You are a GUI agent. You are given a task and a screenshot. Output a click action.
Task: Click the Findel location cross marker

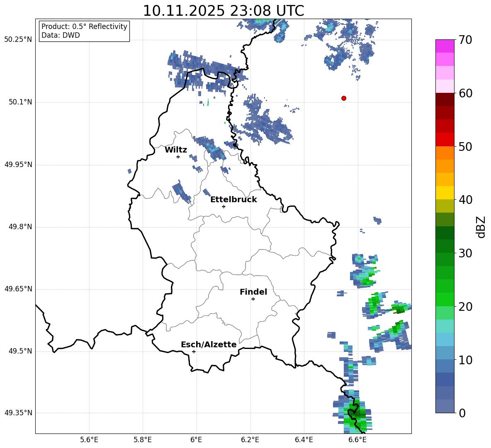click(x=253, y=299)
